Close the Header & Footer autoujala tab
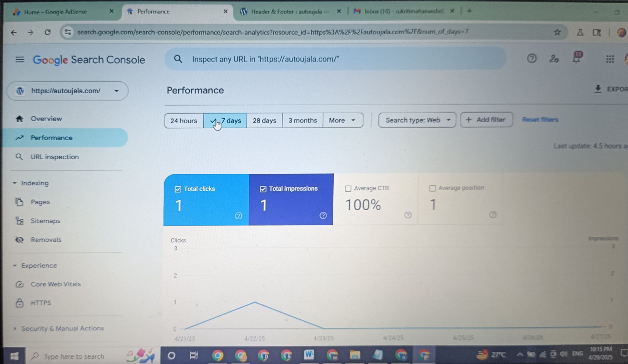628x364 pixels. (x=339, y=11)
